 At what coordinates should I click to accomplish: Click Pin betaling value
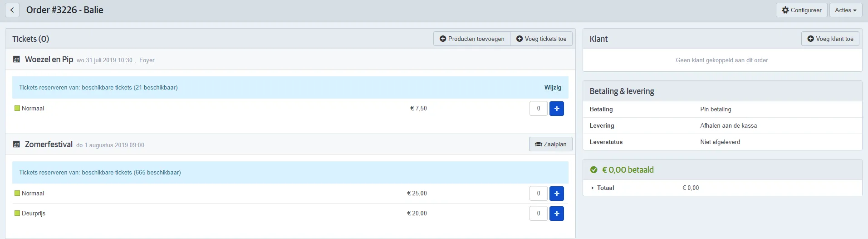point(716,109)
